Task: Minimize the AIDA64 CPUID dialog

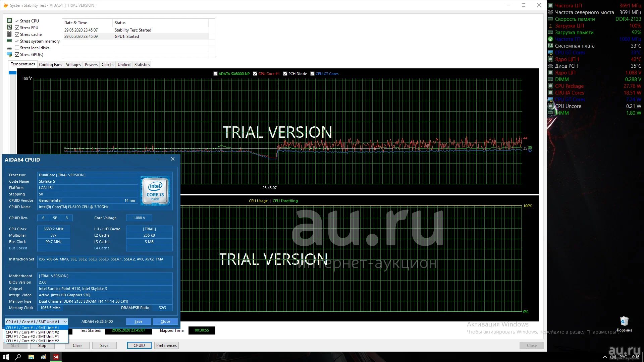Action: (157, 159)
